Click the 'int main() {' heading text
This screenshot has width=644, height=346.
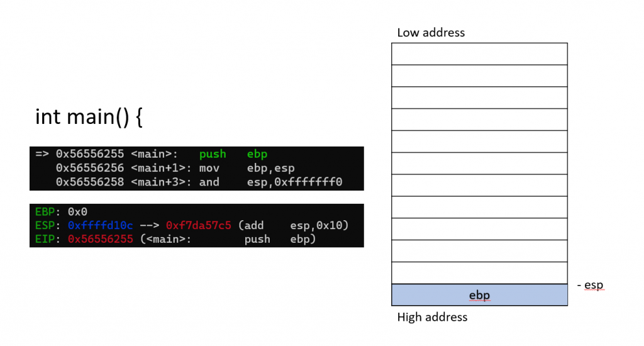coord(89,117)
